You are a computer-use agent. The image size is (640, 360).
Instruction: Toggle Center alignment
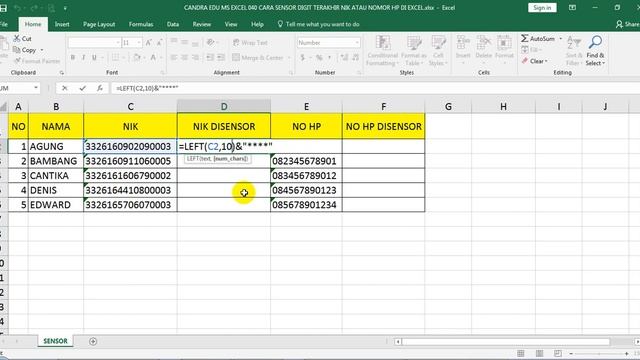click(184, 58)
